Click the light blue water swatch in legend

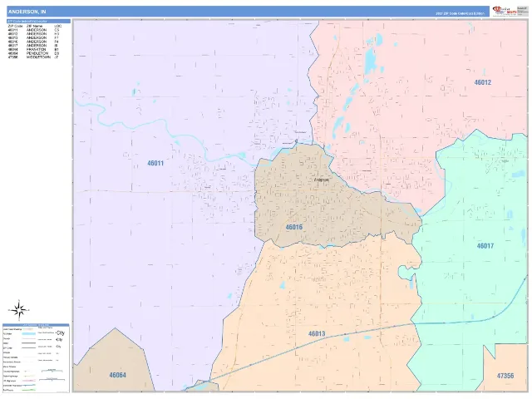tap(29, 334)
